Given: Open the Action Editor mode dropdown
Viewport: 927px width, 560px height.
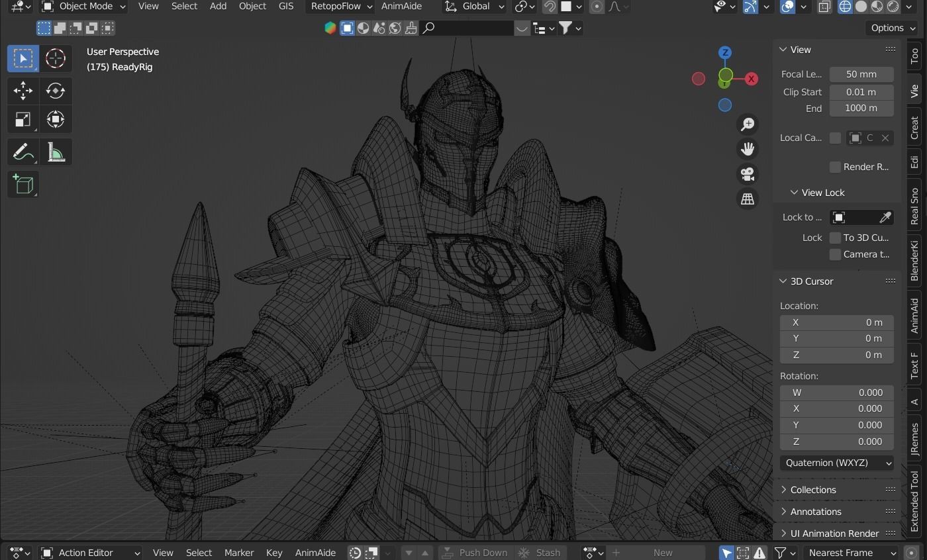Looking at the screenshot, I should tap(90, 553).
